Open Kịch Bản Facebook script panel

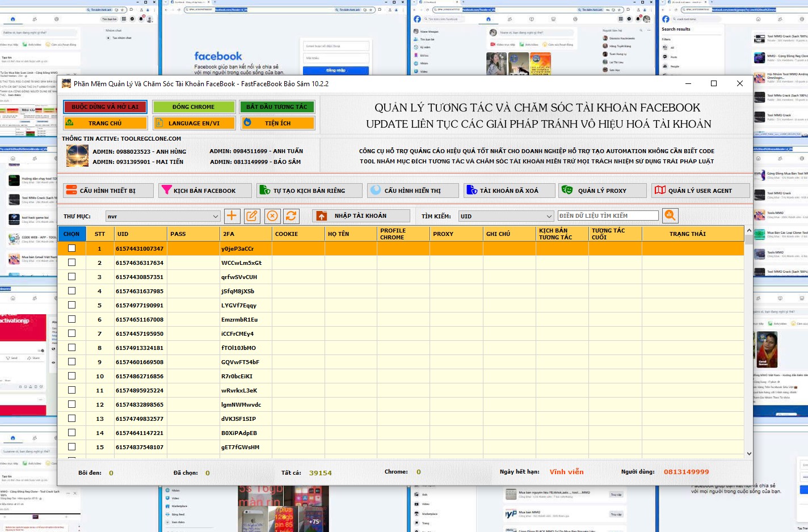tap(205, 191)
